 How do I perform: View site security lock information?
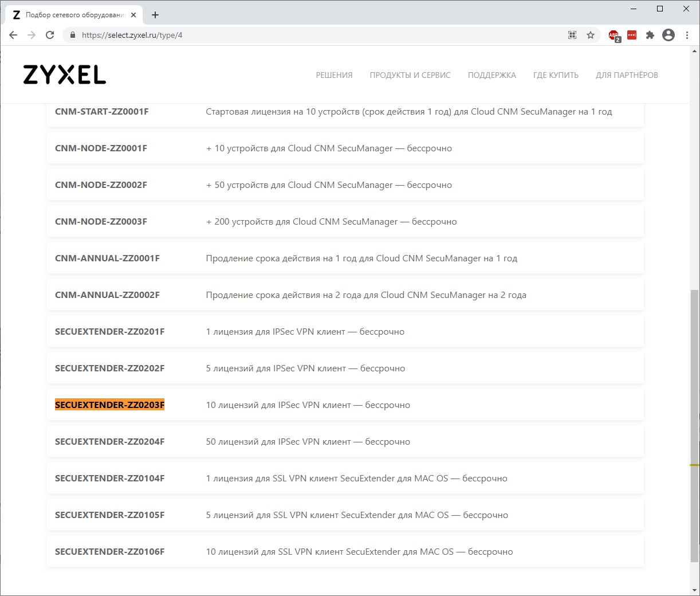click(72, 35)
